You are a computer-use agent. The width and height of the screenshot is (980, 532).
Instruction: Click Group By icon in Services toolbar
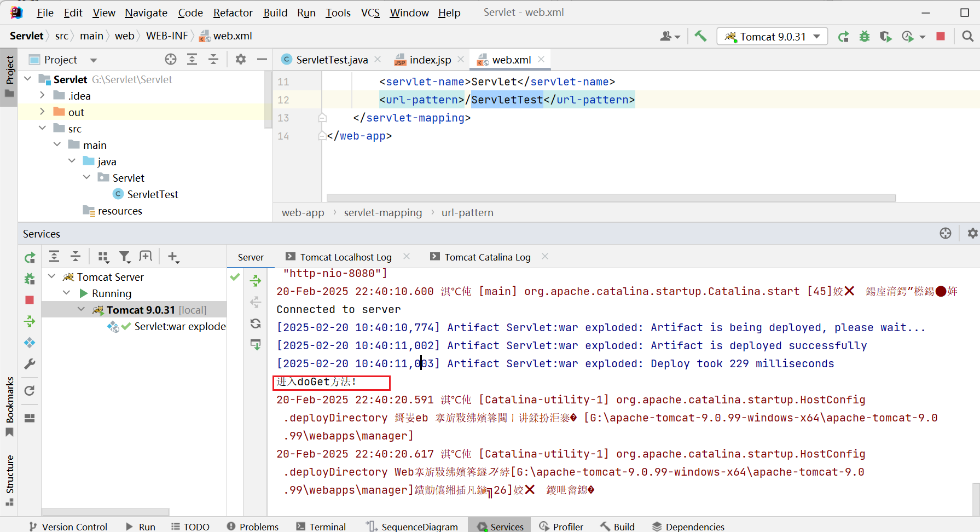click(103, 256)
